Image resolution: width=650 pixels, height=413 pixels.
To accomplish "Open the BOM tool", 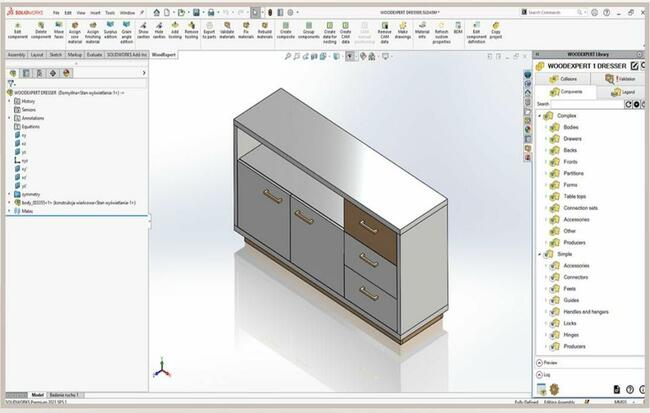I will tap(458, 28).
